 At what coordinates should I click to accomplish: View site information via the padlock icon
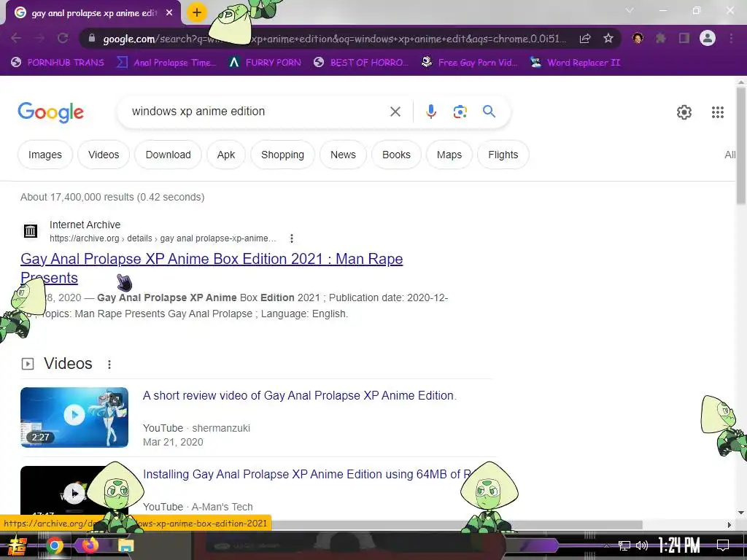coord(92,38)
